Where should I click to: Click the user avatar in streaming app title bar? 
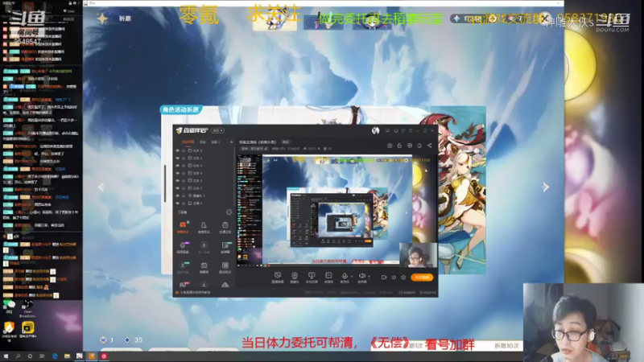pos(375,130)
